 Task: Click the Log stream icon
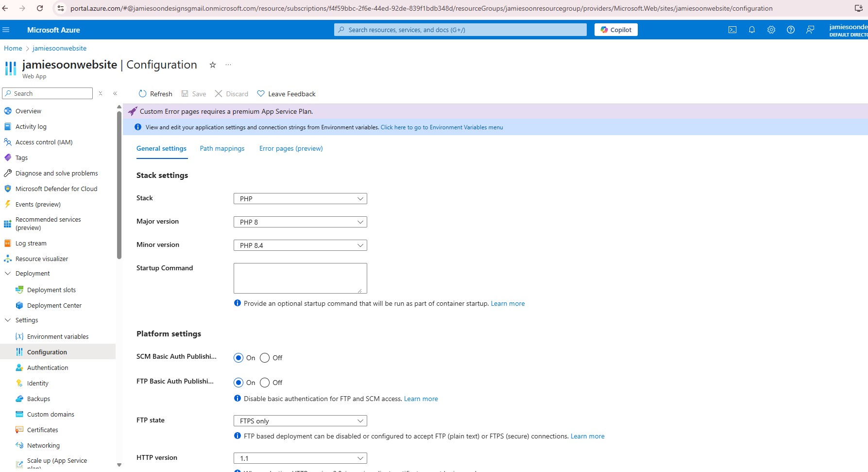click(x=8, y=243)
